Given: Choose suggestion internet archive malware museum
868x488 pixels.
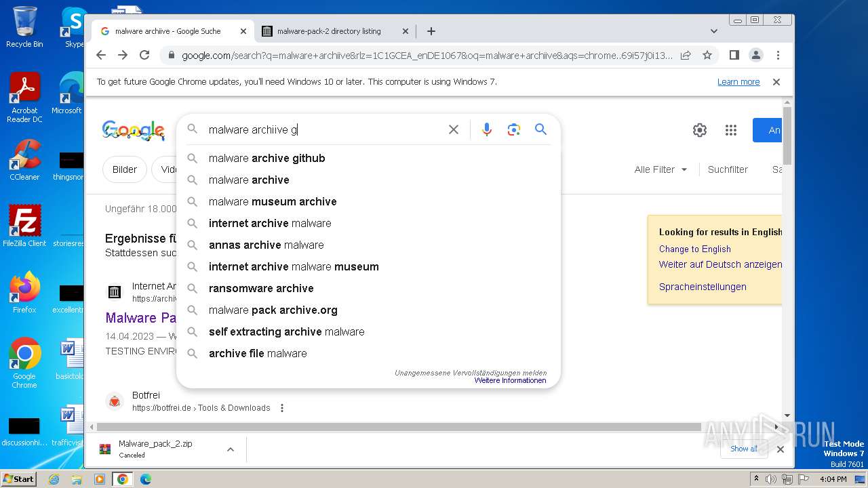Looking at the screenshot, I should pyautogui.click(x=368, y=266).
